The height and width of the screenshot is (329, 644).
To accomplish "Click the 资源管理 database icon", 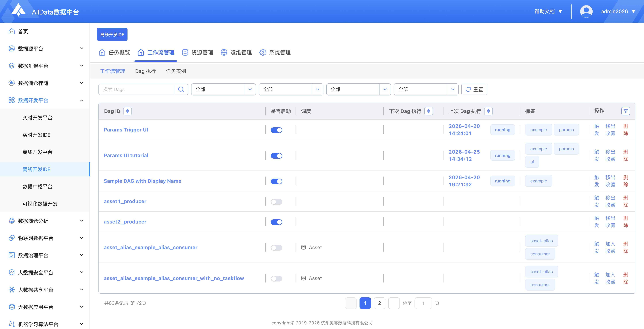I will point(185,52).
